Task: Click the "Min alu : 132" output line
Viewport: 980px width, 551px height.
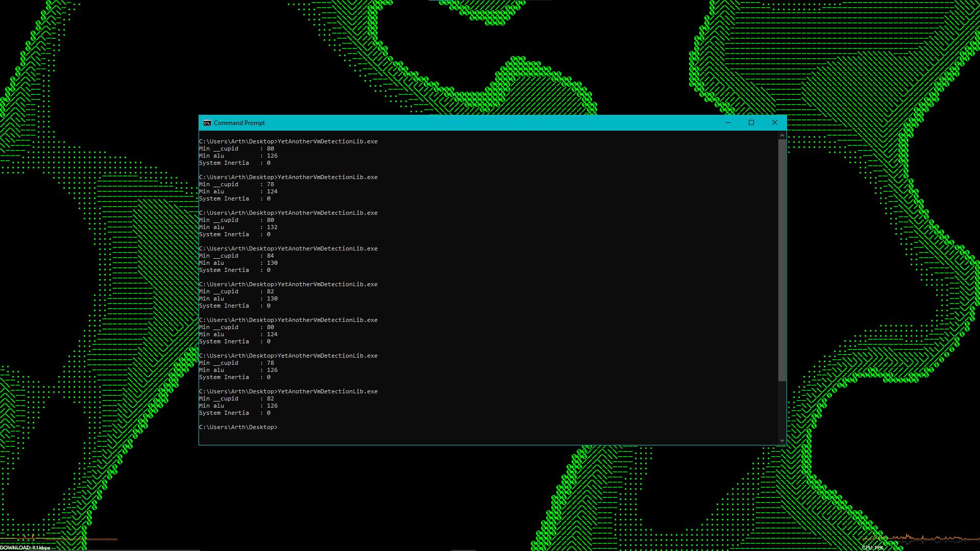Action: click(x=238, y=228)
